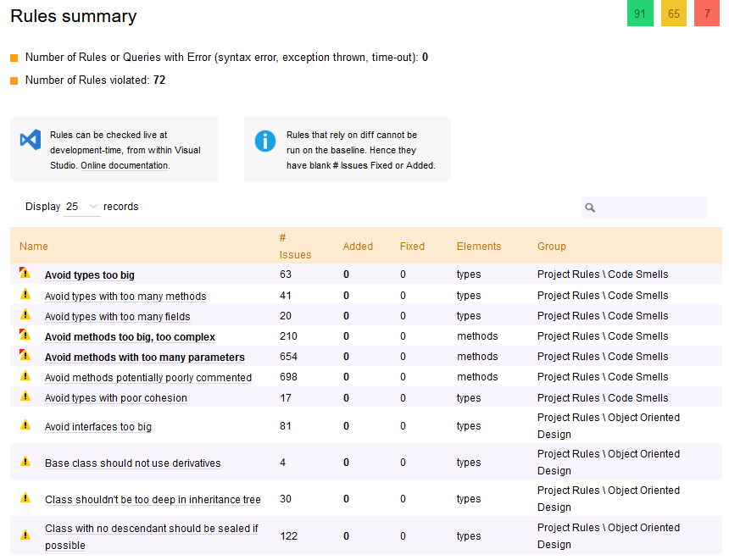
Task: Click the blue info circle icon
Action: [x=265, y=141]
